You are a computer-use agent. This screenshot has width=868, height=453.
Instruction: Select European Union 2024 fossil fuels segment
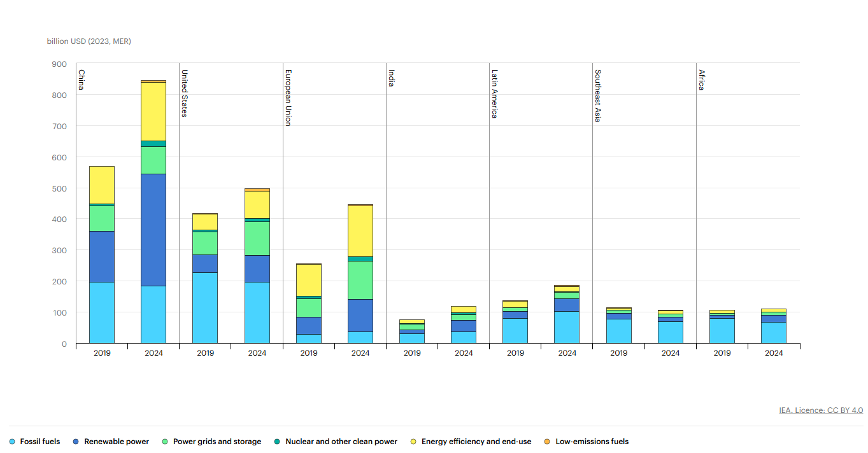(360, 338)
